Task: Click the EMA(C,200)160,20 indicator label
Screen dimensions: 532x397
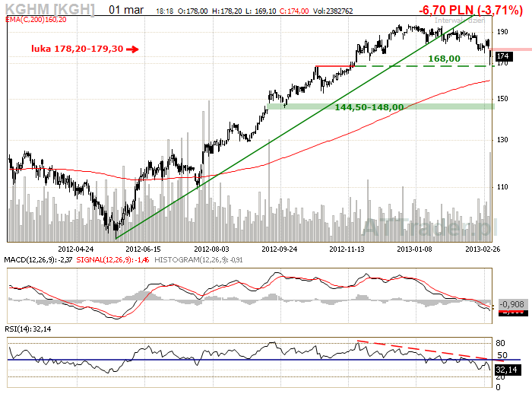Action: point(36,20)
